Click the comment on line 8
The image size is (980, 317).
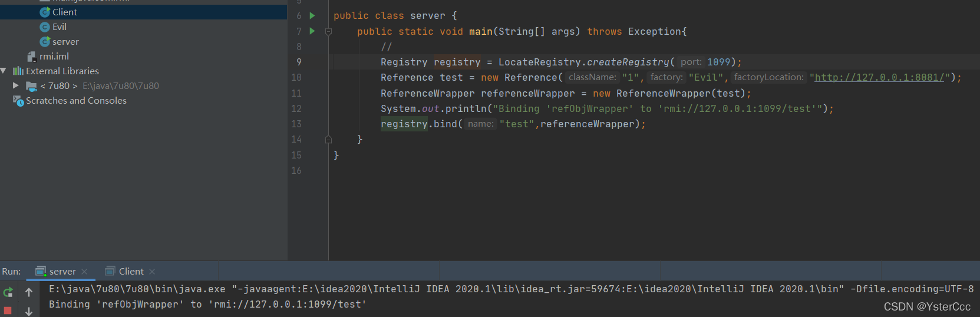tap(386, 47)
